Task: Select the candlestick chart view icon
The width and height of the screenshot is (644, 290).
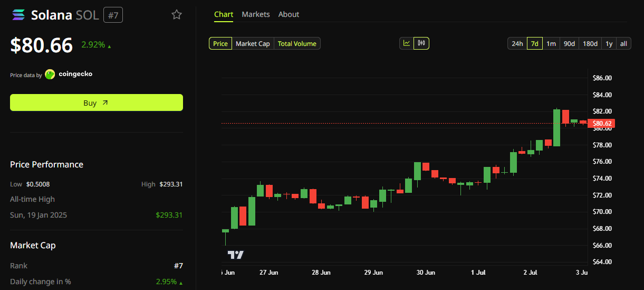Action: (x=421, y=43)
